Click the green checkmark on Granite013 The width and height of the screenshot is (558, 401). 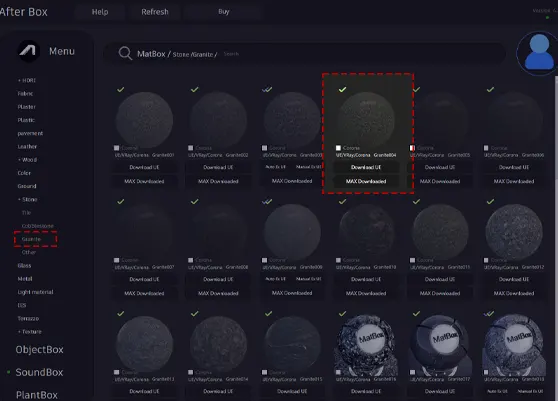121,313
